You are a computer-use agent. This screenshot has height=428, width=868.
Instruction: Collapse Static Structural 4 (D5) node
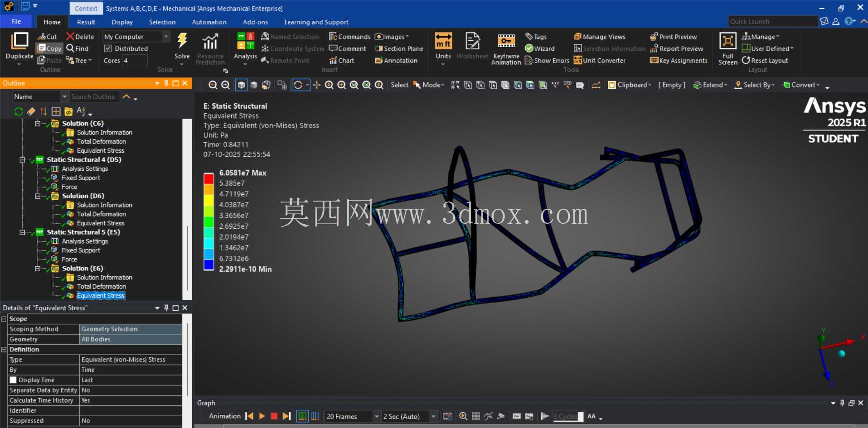[x=22, y=159]
